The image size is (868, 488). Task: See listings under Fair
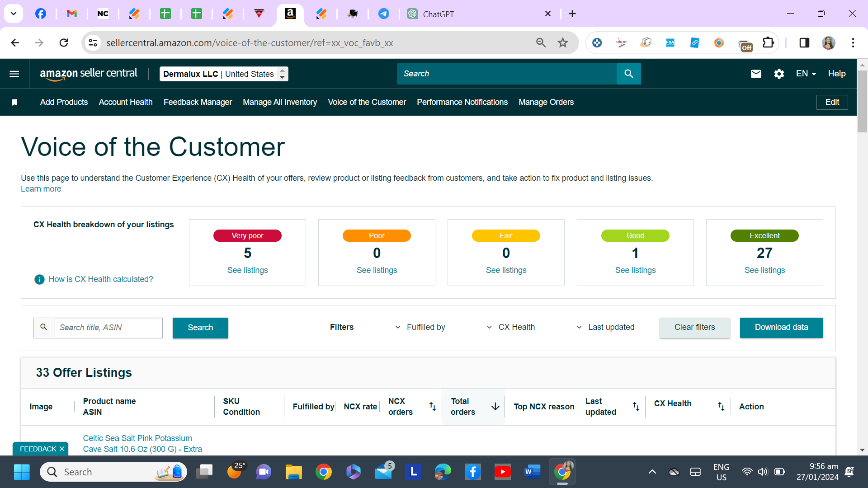(506, 270)
